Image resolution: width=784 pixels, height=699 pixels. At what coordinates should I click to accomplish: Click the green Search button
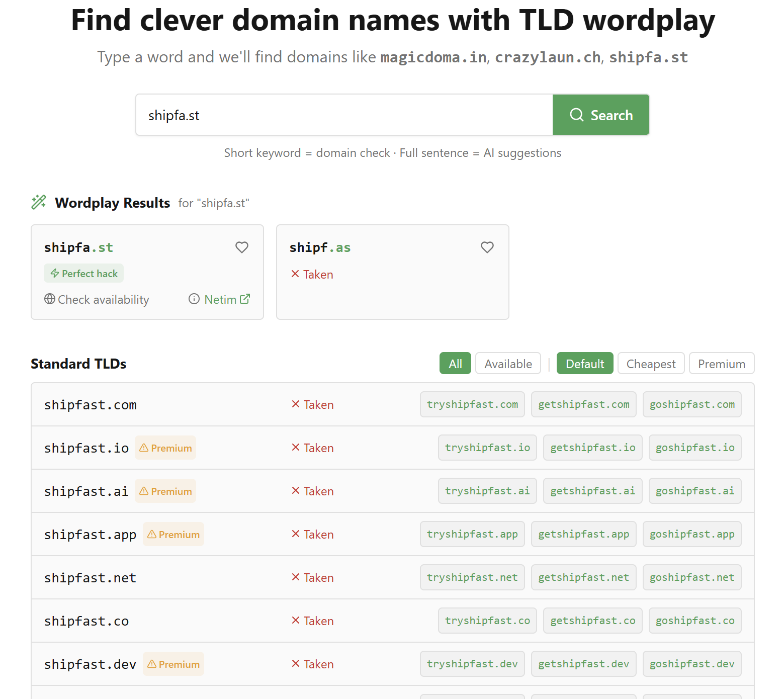(x=601, y=115)
